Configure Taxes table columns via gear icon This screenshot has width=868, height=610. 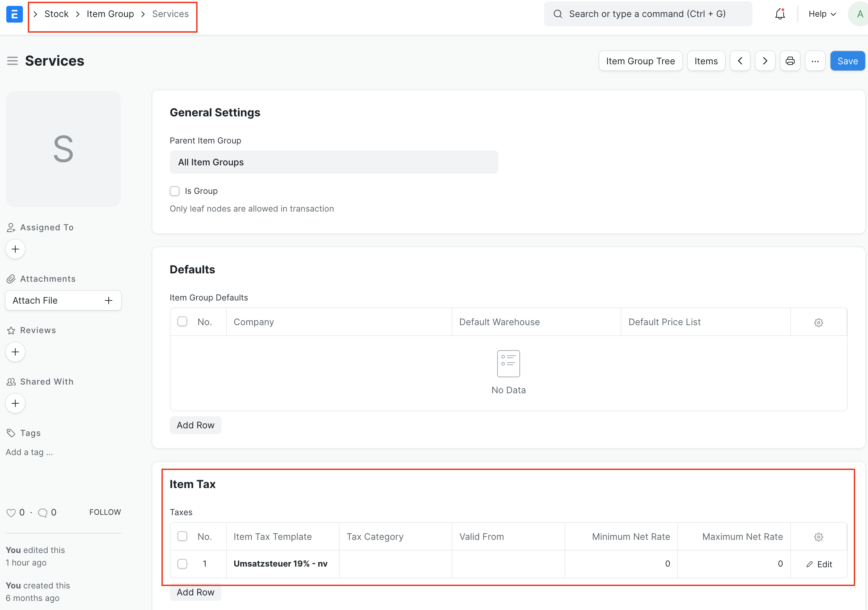coord(818,537)
